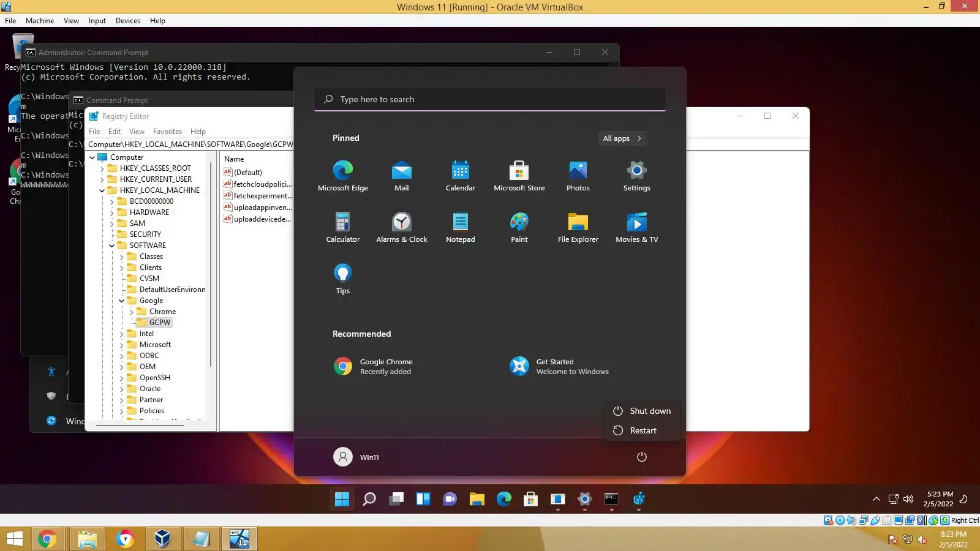Image resolution: width=980 pixels, height=551 pixels.
Task: Switch to Command Prompt via taskbar icon
Action: coord(611,499)
